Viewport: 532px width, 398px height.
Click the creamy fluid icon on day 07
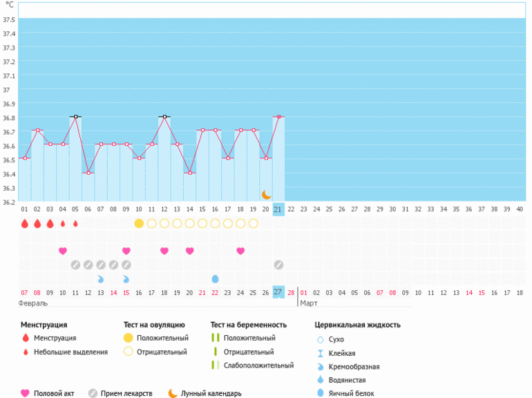click(x=101, y=278)
